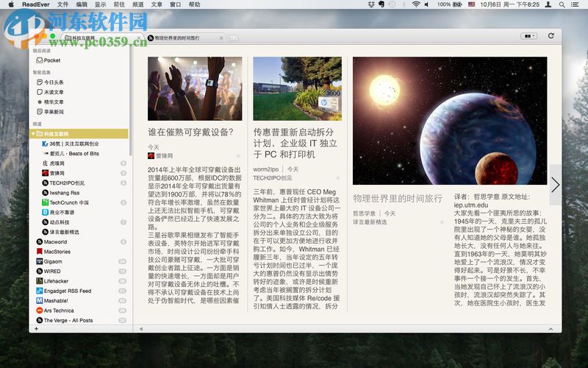Open the 物理世界里的时间旅行 article title

pyautogui.click(x=398, y=198)
